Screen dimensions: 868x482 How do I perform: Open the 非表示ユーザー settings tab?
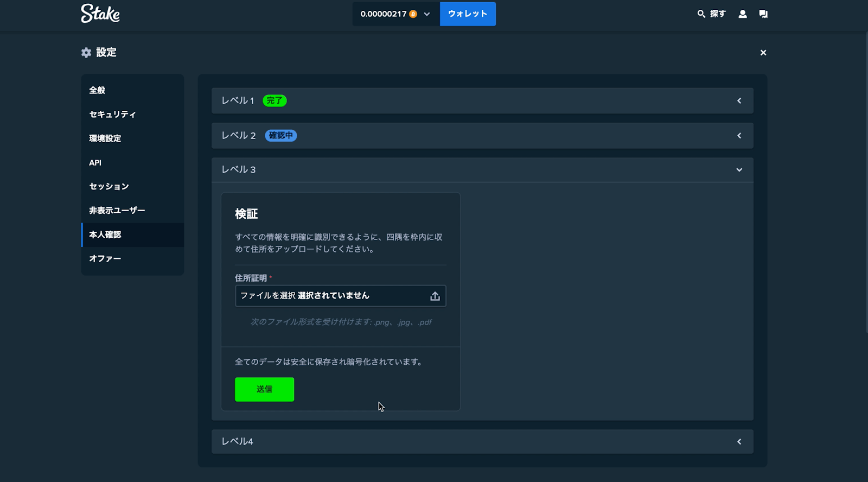[x=132, y=210]
